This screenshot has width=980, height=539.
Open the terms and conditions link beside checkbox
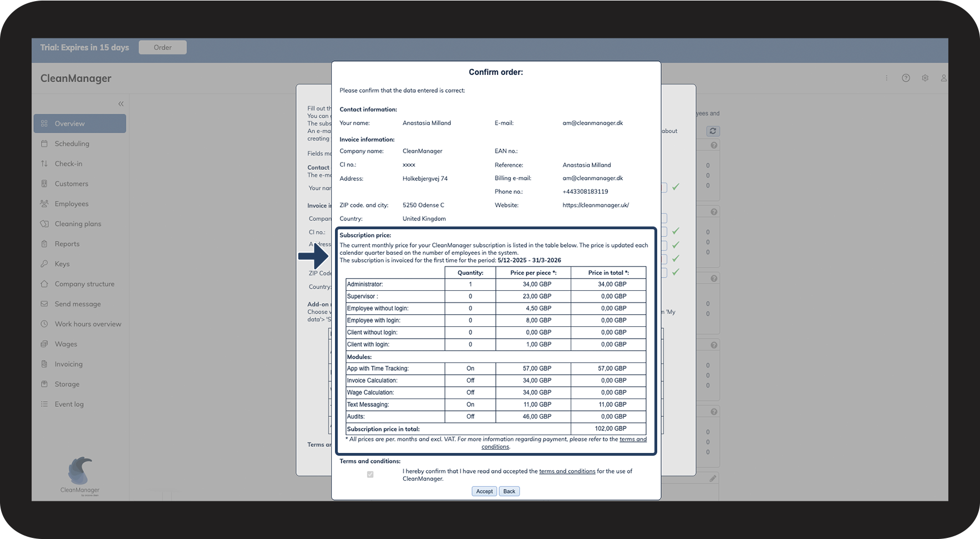[567, 471]
